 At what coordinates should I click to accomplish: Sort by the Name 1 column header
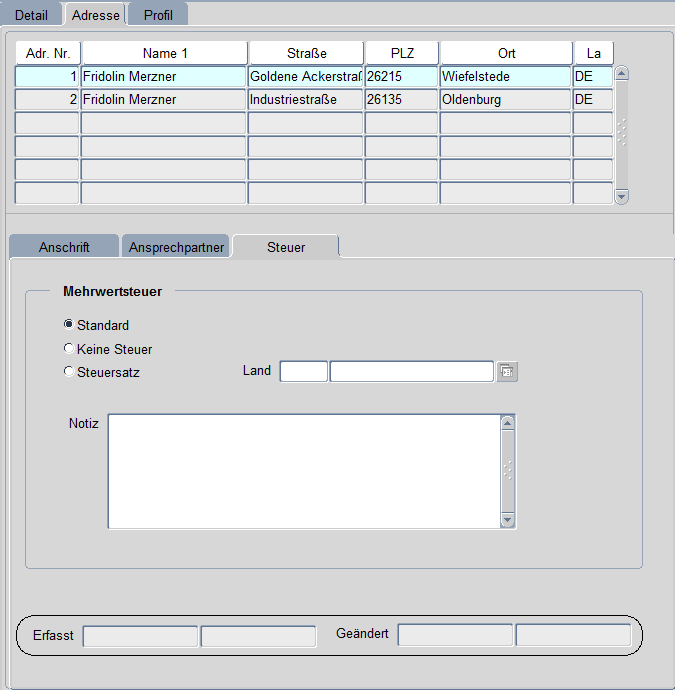coord(165,53)
